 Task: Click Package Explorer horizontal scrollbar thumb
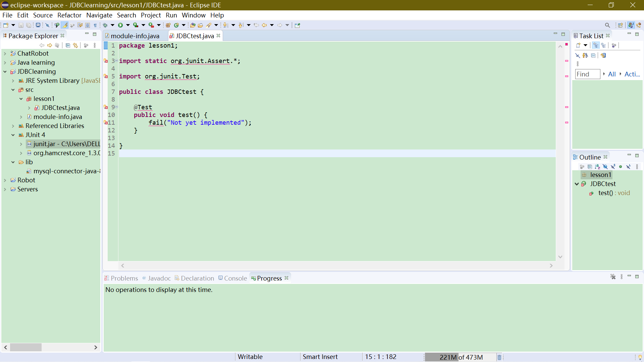pos(26,347)
